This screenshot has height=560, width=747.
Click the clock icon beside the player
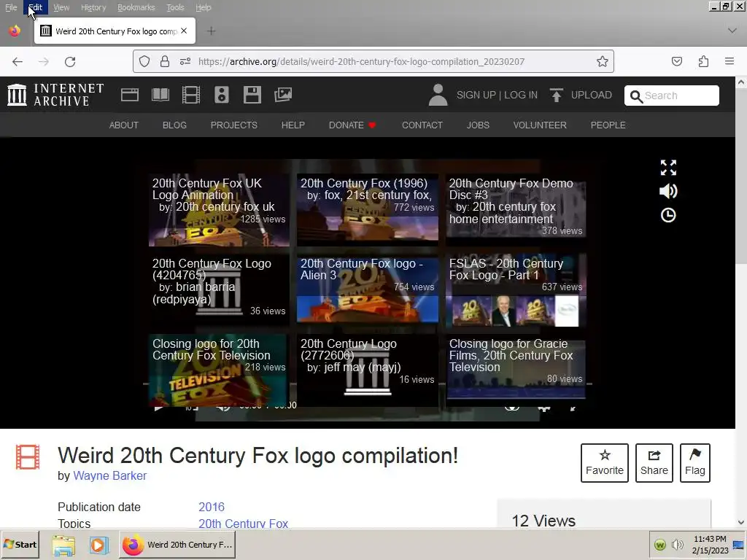tap(668, 215)
